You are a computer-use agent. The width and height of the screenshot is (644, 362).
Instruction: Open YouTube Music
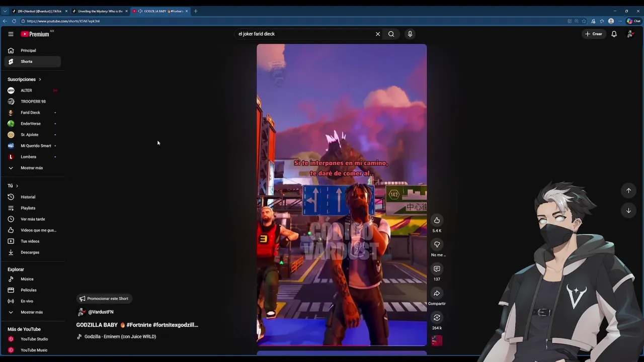click(x=33, y=350)
